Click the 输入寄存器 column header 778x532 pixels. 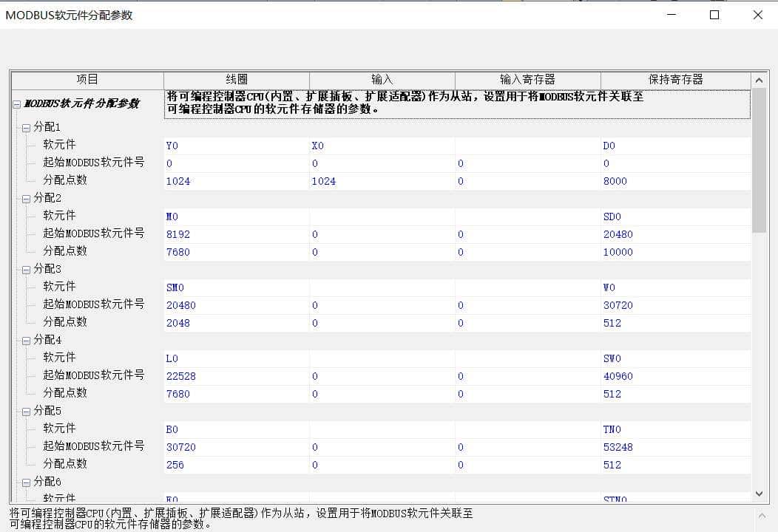click(527, 80)
